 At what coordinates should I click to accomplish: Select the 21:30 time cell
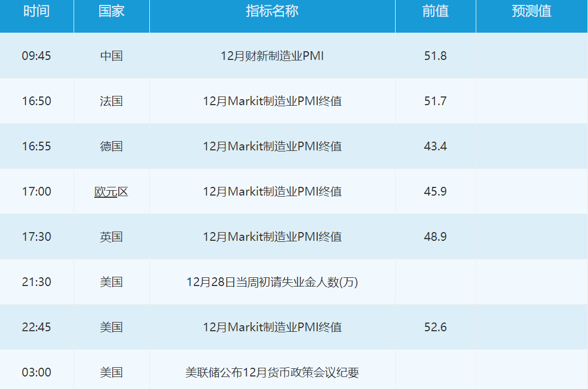[x=37, y=282]
